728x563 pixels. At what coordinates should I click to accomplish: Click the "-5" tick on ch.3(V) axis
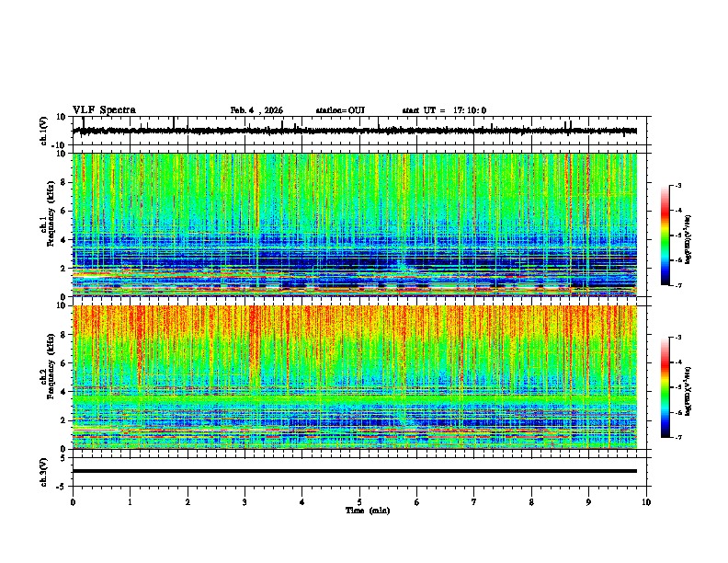[x=62, y=487]
